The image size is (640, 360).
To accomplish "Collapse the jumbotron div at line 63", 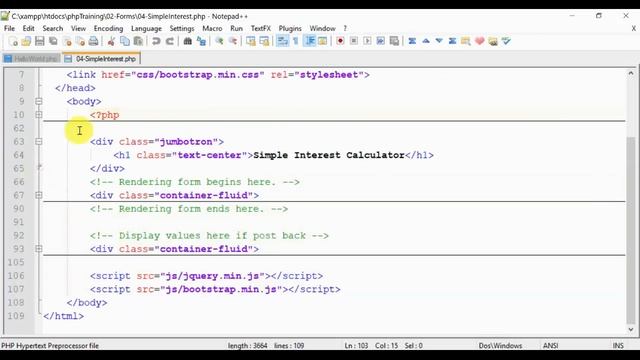I will [x=38, y=142].
